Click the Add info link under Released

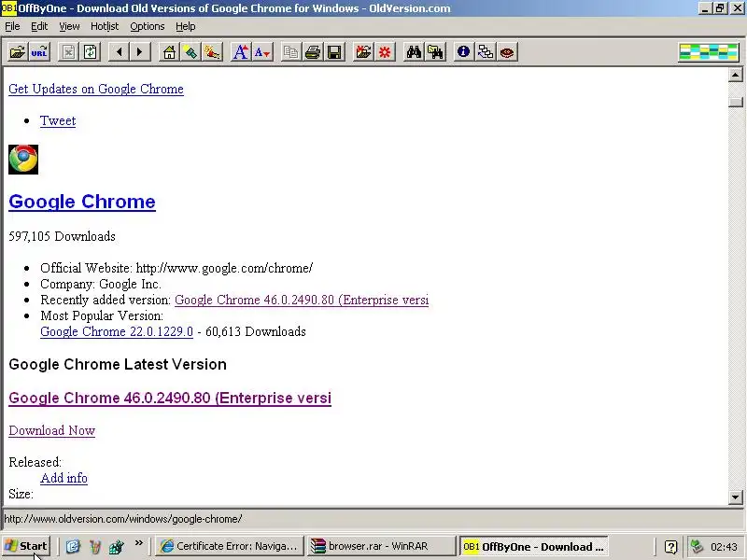[x=63, y=478]
